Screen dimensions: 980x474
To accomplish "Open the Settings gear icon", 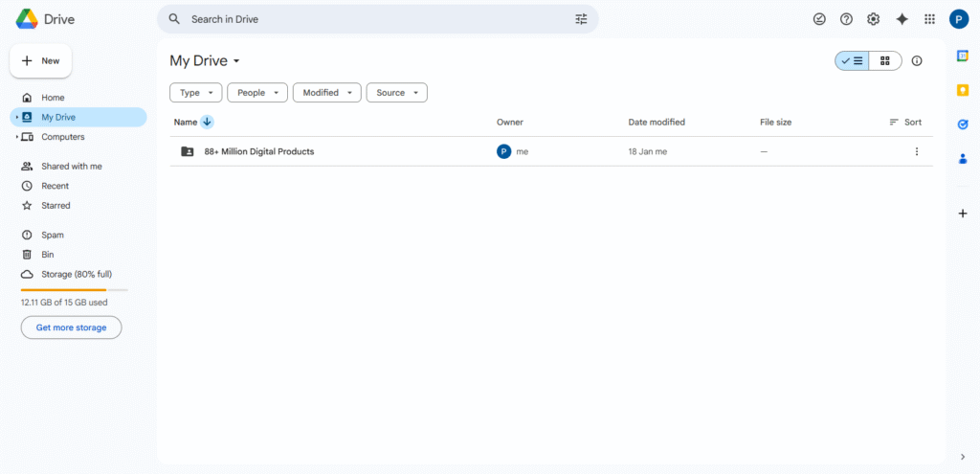I will point(873,19).
